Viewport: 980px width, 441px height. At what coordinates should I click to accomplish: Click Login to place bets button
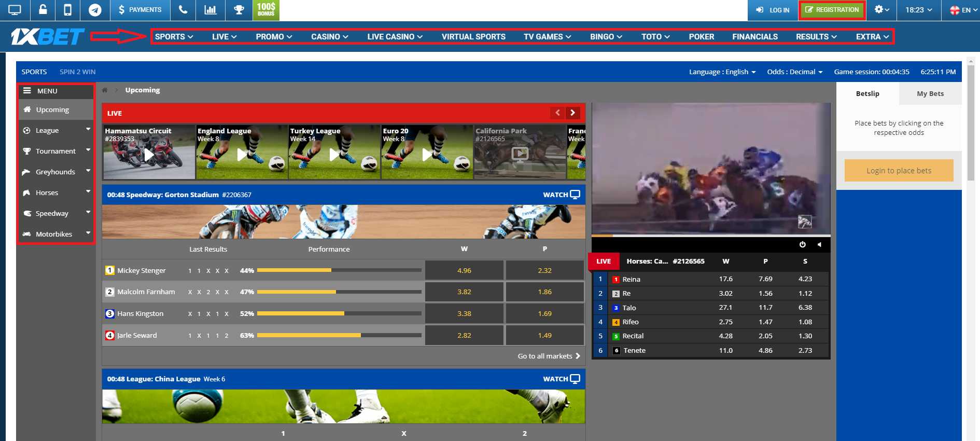click(x=899, y=170)
